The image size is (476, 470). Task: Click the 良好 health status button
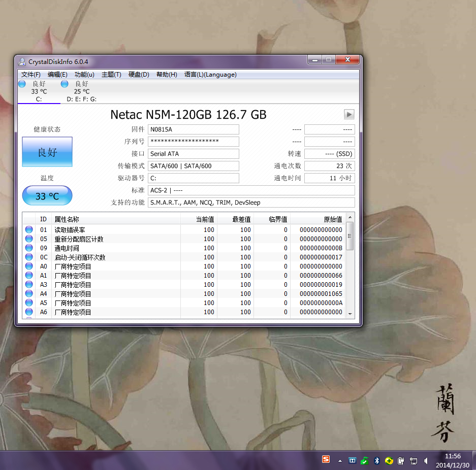47,152
